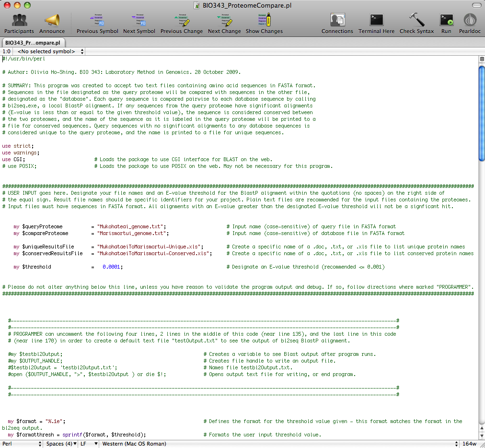Open the Connections window
The width and height of the screenshot is (485, 448).
(x=337, y=24)
